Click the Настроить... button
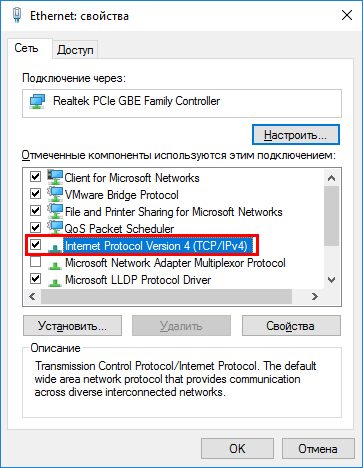This screenshot has height=468, width=363. (x=296, y=135)
